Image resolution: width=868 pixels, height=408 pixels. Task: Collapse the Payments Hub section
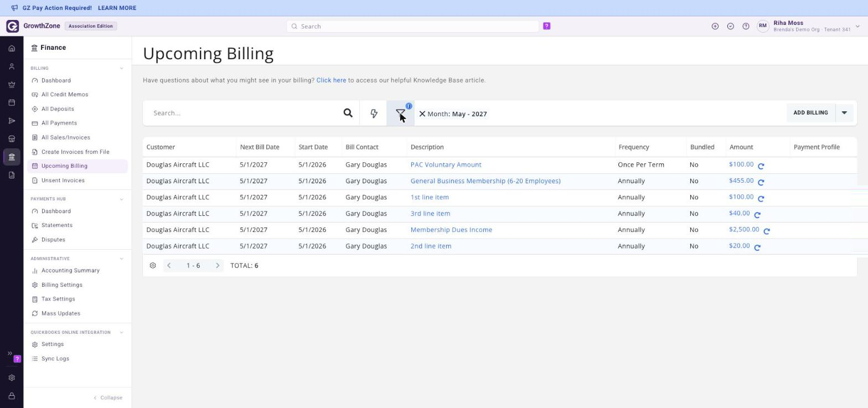pyautogui.click(x=121, y=199)
